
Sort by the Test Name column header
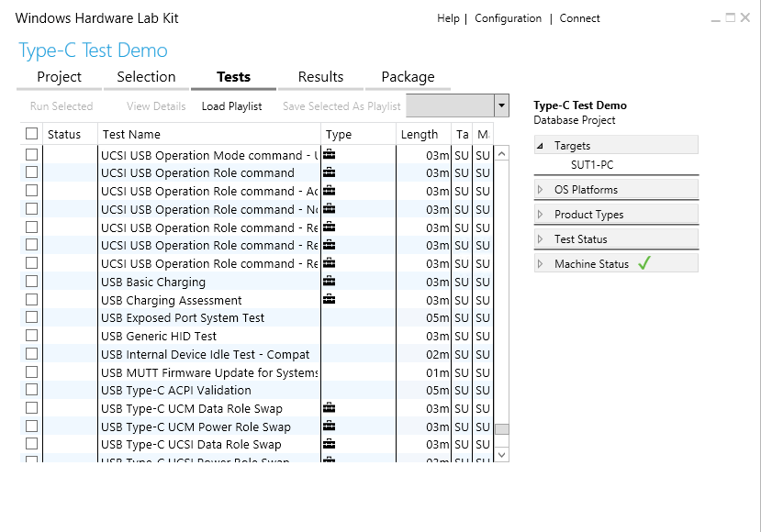pos(209,134)
